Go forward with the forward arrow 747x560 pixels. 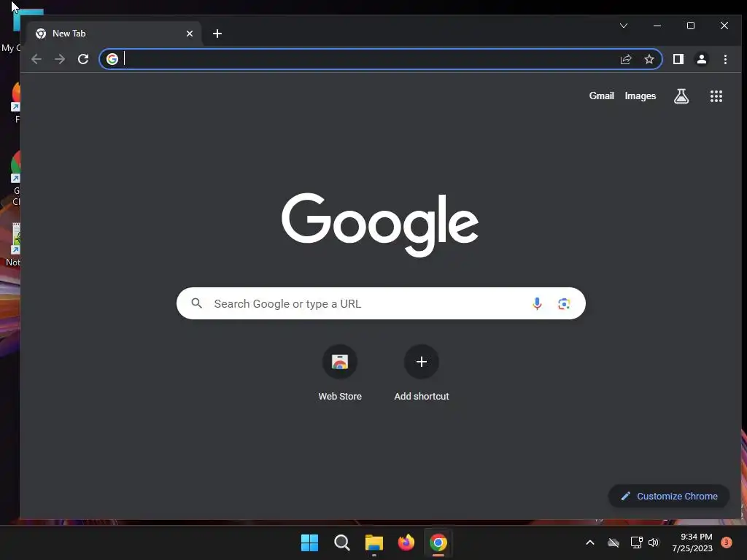(60, 59)
